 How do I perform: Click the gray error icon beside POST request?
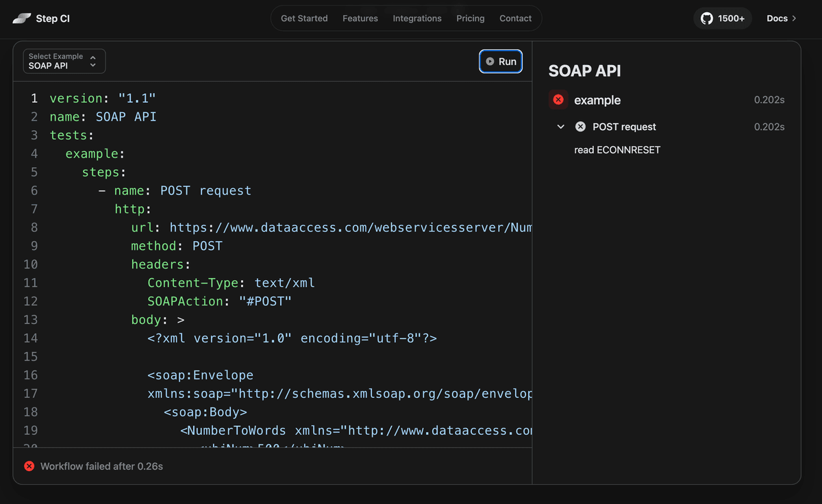[580, 127]
